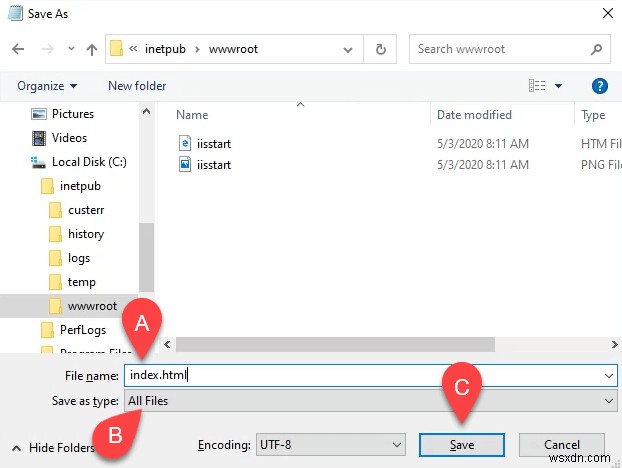622x468 pixels.
Task: Create a New folder
Action: coord(137,86)
